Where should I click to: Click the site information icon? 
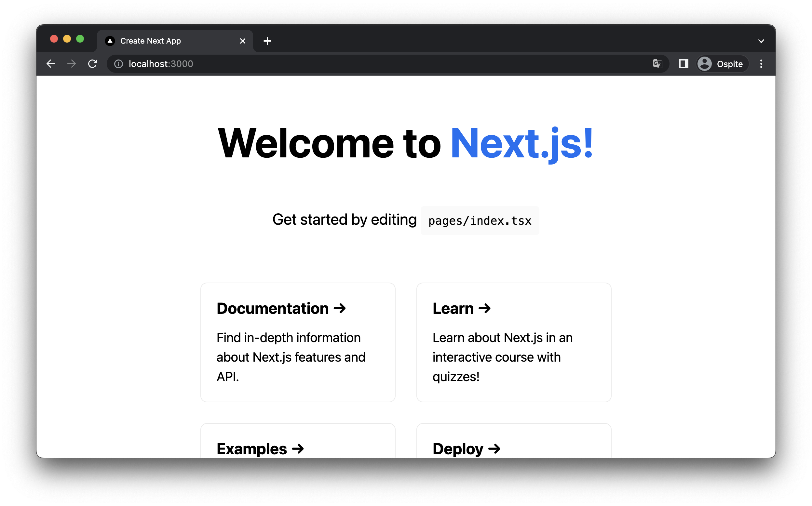pos(118,64)
